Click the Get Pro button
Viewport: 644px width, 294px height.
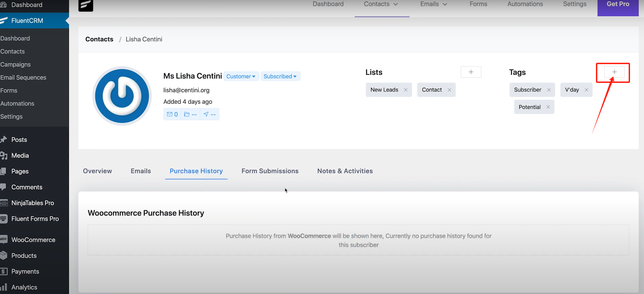click(618, 5)
